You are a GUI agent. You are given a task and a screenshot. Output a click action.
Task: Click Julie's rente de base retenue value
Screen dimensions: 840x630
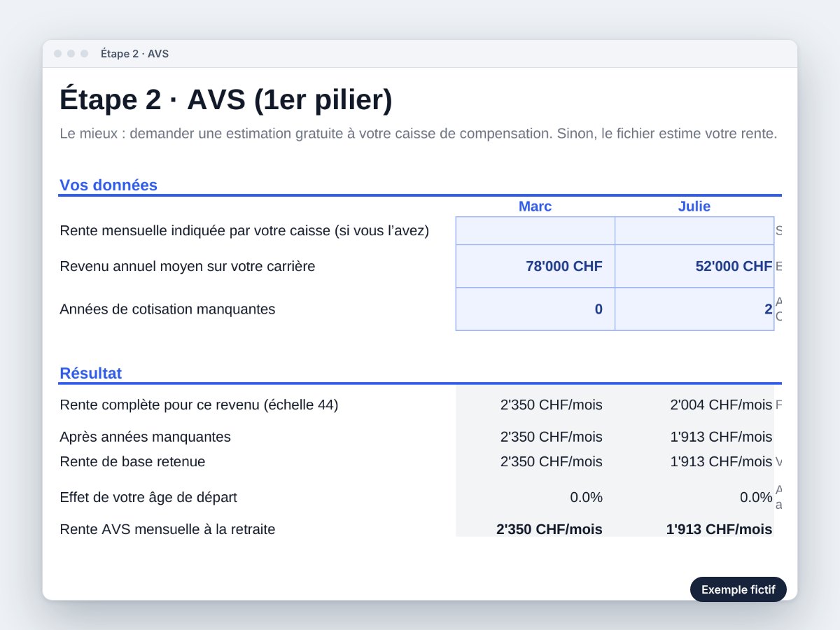tap(721, 461)
